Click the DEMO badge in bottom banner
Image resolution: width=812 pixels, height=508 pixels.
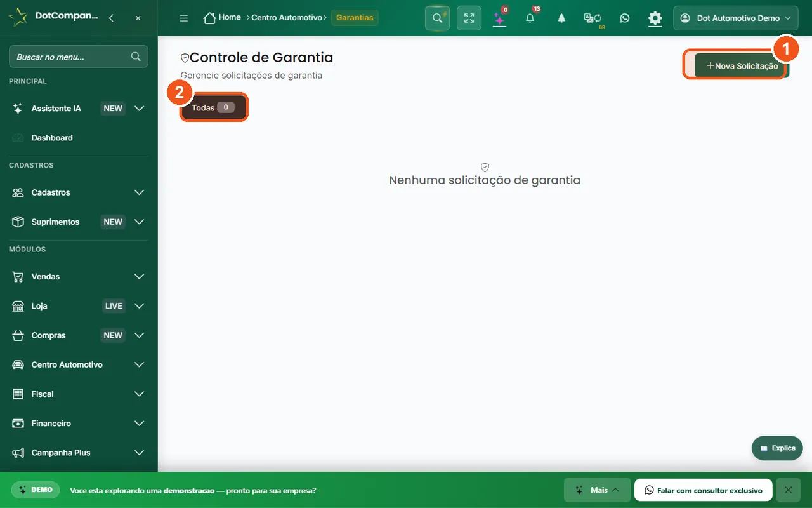point(36,490)
